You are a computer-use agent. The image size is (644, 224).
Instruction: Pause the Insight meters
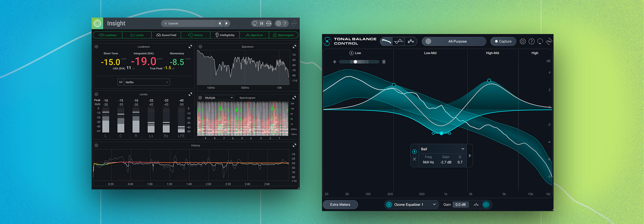(x=262, y=23)
